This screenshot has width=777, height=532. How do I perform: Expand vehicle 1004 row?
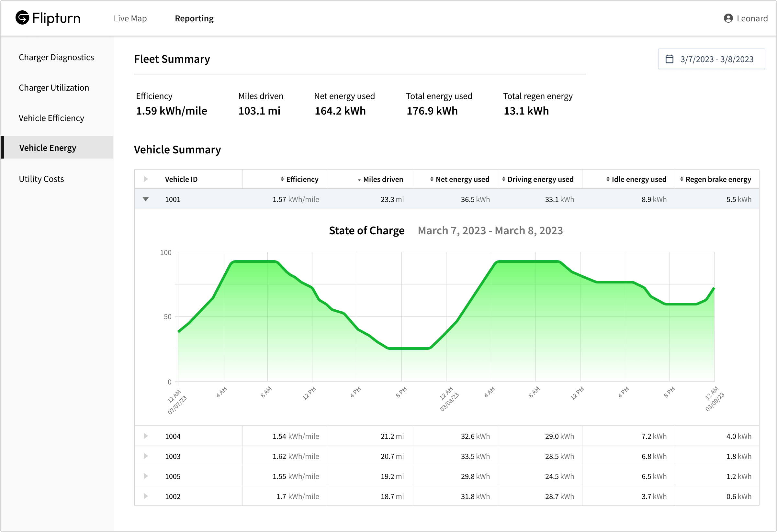click(145, 436)
